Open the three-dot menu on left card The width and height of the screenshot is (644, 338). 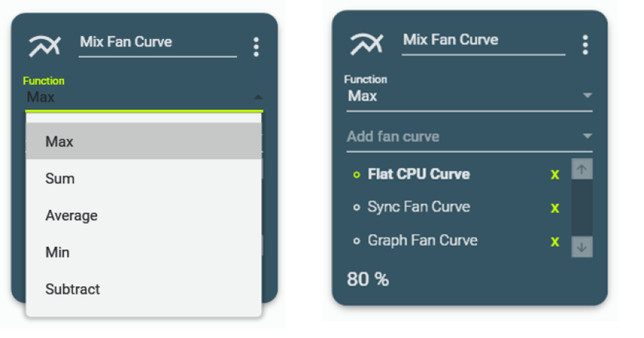coord(256,47)
